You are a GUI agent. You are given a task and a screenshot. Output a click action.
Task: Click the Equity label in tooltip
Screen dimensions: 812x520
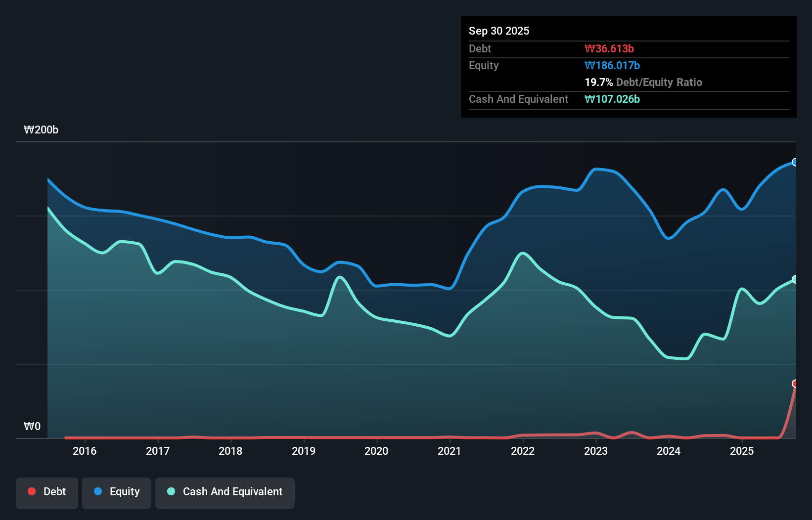tap(484, 65)
